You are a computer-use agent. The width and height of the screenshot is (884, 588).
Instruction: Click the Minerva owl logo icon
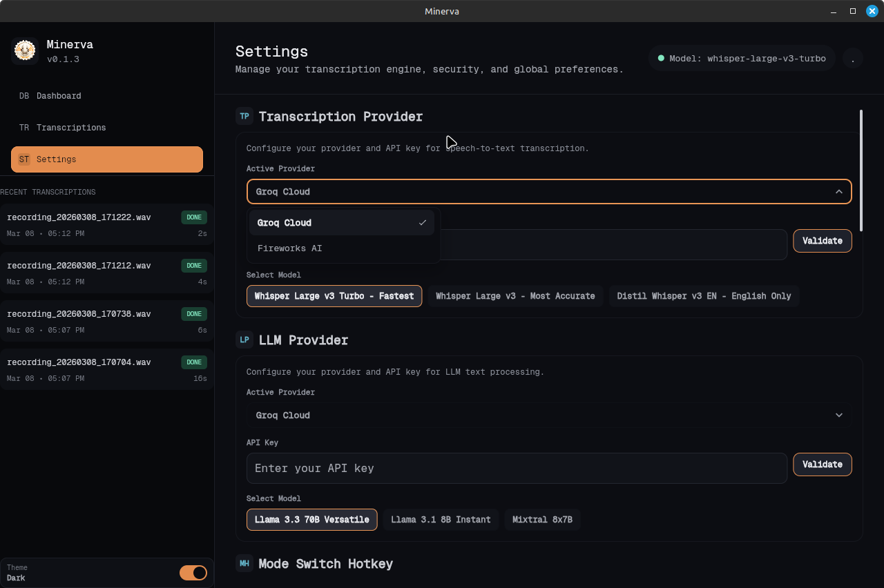coord(25,50)
